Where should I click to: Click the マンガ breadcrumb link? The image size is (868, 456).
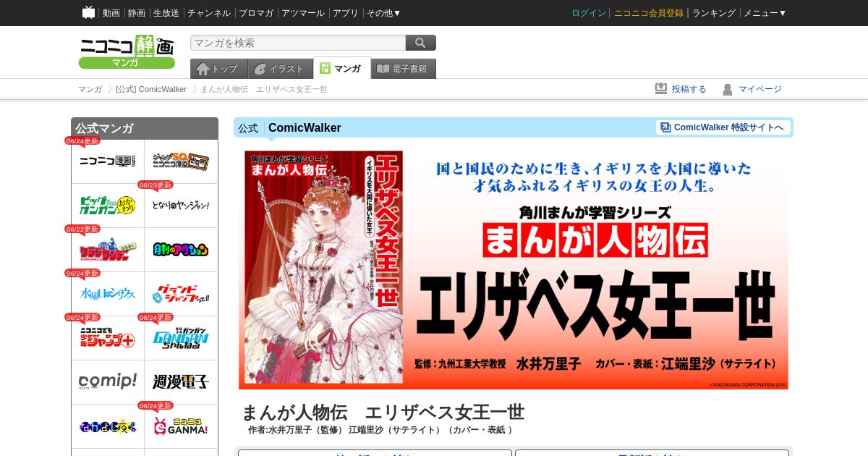click(x=90, y=89)
